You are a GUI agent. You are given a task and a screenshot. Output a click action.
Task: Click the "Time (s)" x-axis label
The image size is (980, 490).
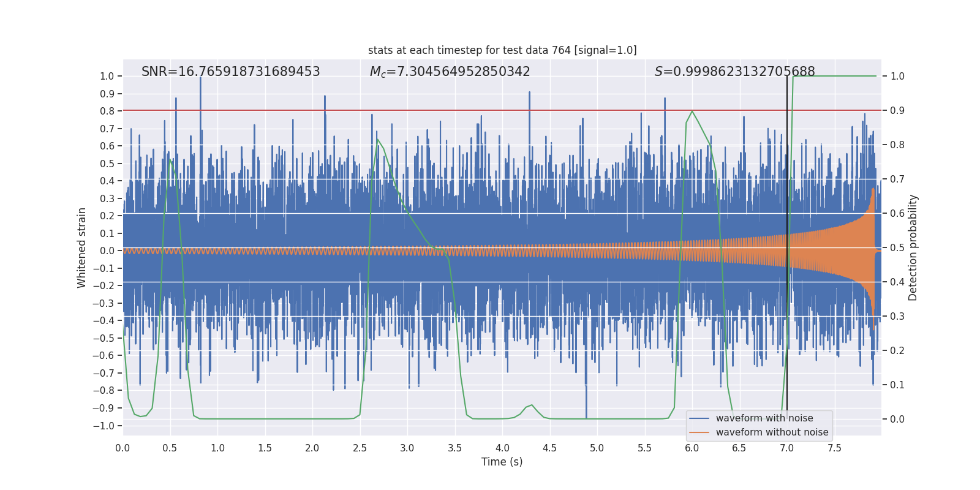click(502, 462)
